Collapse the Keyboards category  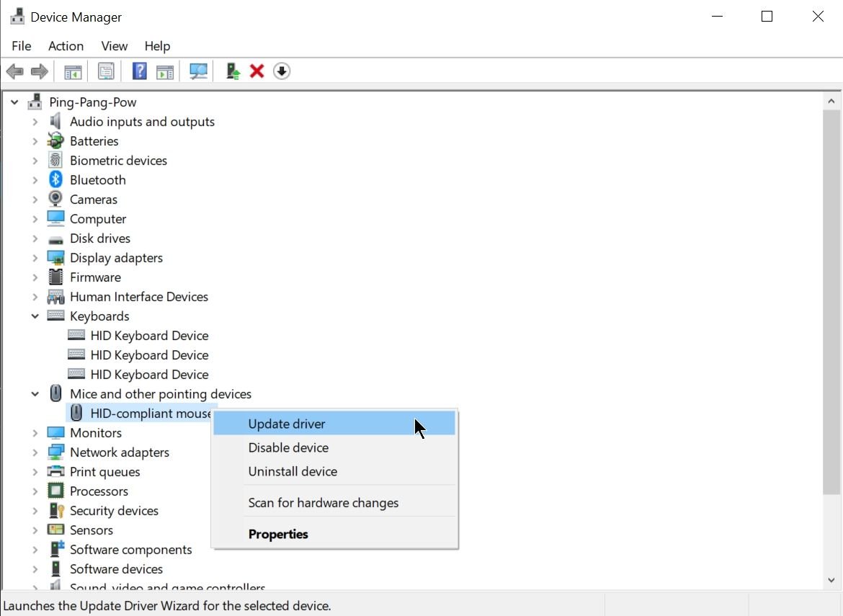point(35,316)
